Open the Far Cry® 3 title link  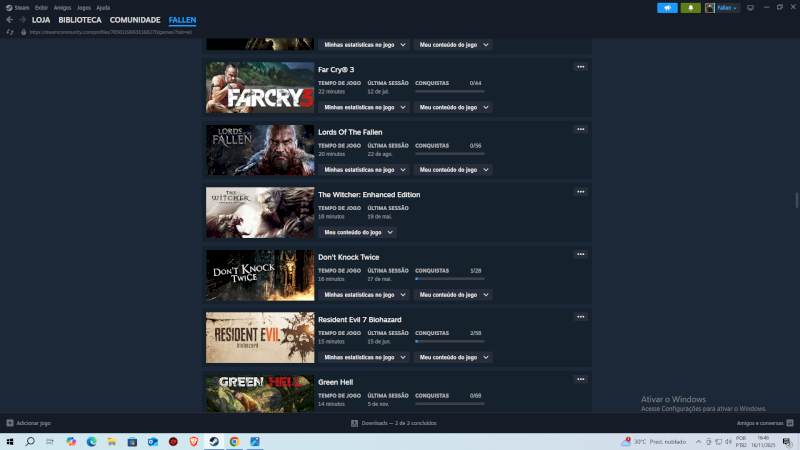(x=336, y=69)
